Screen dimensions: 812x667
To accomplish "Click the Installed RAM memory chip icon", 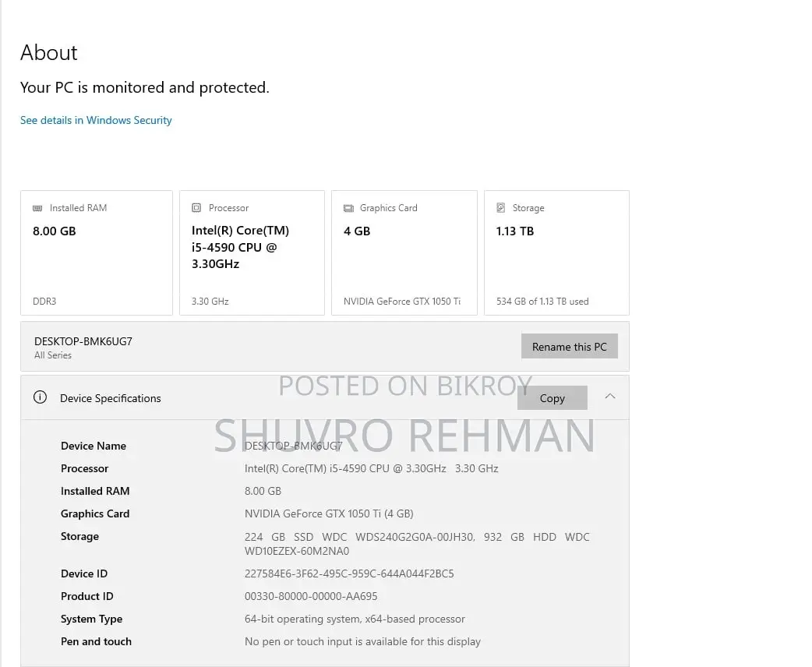I will point(37,208).
